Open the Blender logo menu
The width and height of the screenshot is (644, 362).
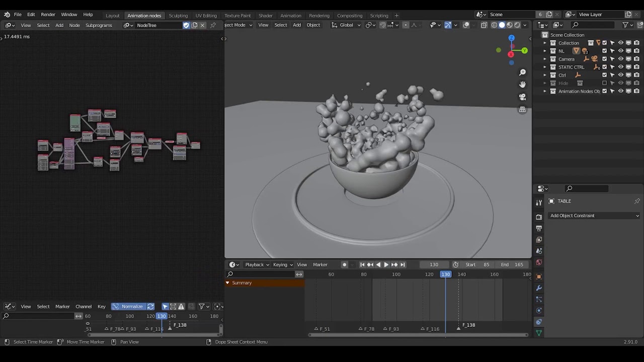click(7, 15)
